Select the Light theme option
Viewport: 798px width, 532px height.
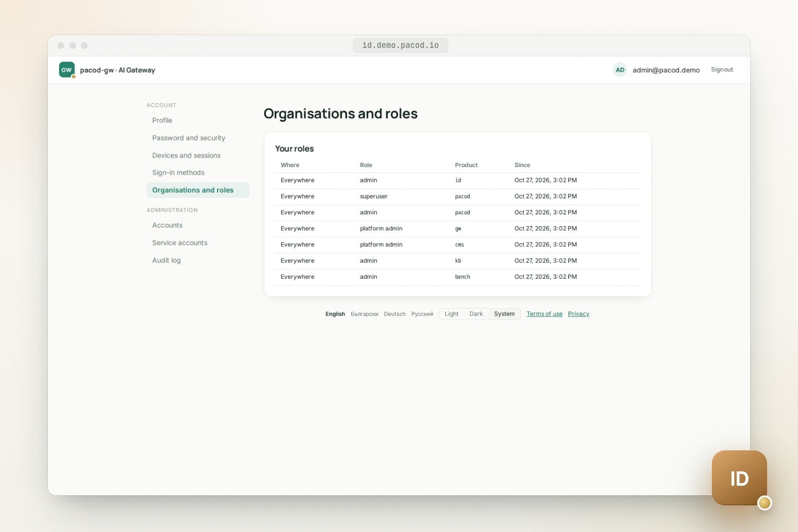452,314
